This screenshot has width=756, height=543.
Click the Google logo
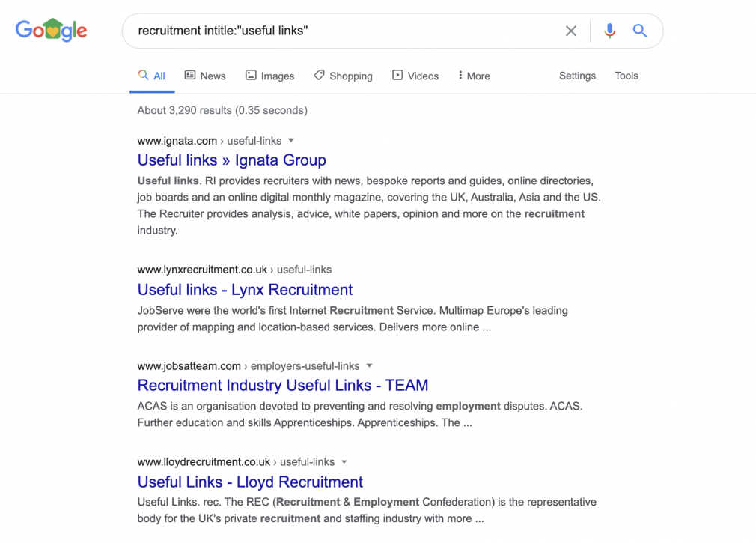point(51,31)
